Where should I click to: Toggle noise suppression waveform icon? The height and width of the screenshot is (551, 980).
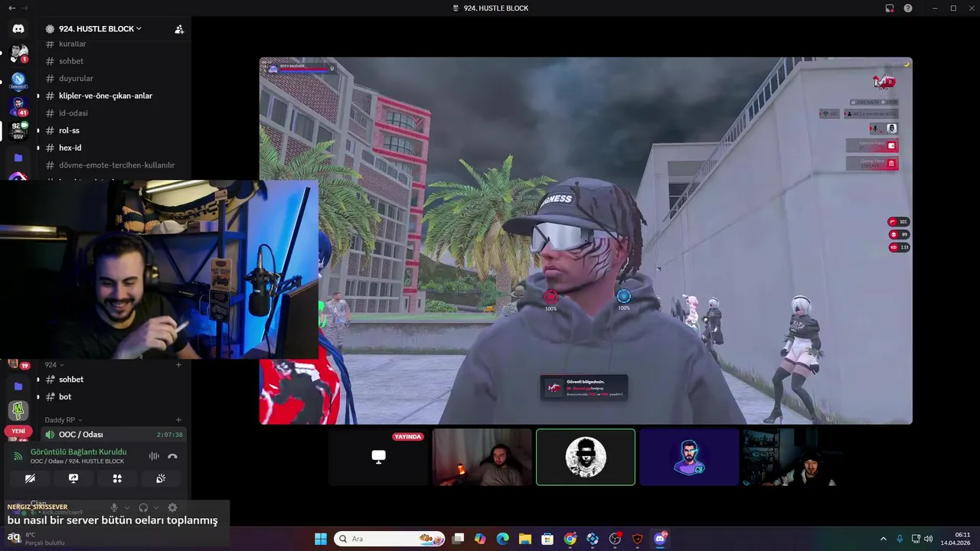[x=154, y=456]
